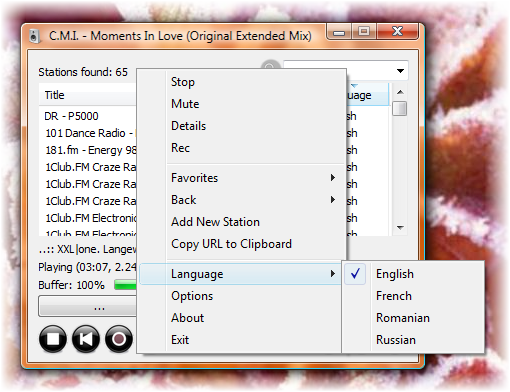Open the top combo box dropdown arrow
The image size is (510, 392).
pos(400,71)
